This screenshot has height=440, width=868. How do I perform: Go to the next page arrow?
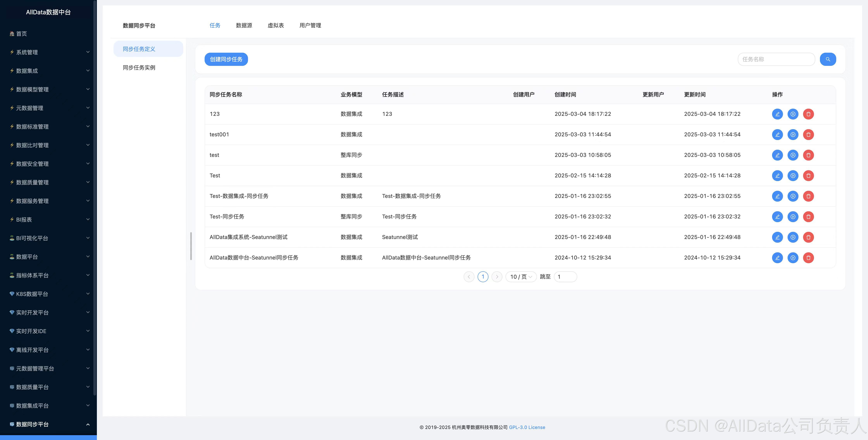(x=497, y=277)
